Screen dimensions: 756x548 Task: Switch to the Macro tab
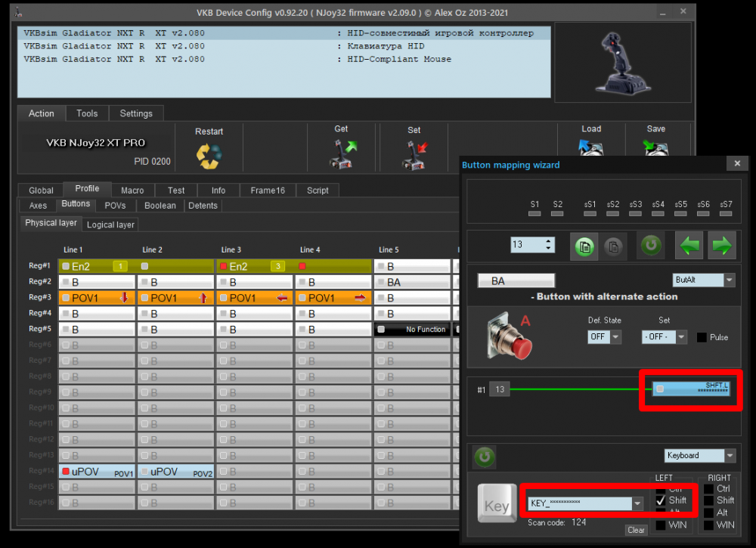(132, 190)
